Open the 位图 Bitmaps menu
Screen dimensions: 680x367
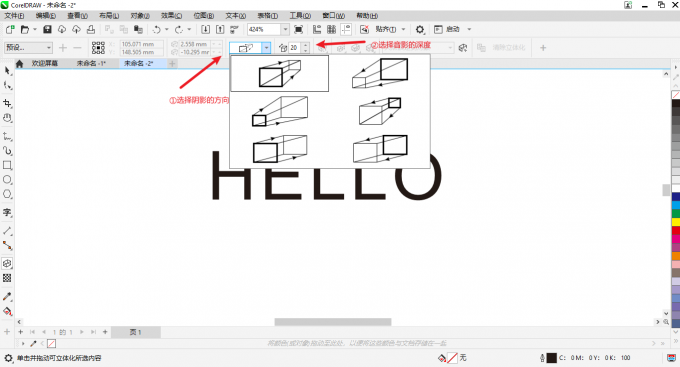pyautogui.click(x=203, y=16)
